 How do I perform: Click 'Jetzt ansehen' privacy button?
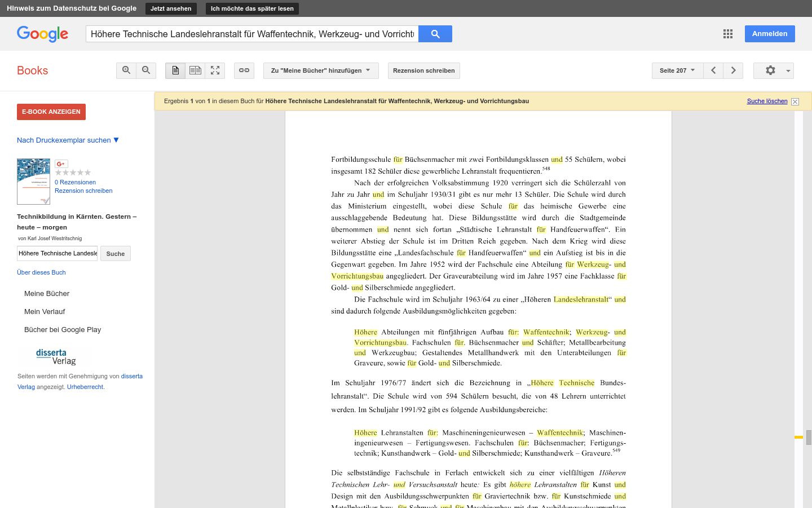(171, 8)
